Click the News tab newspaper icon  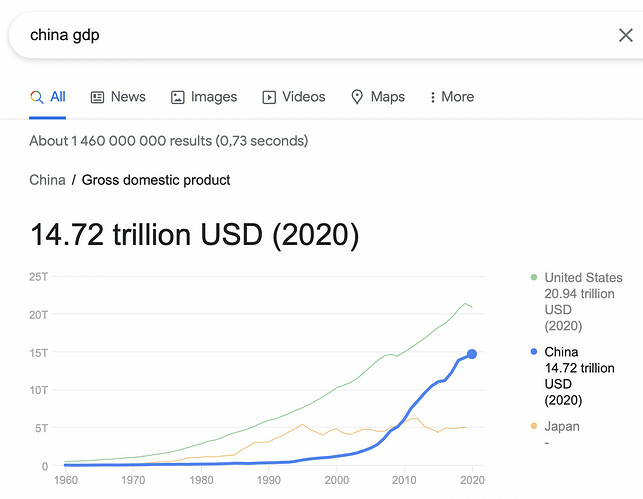coord(97,97)
